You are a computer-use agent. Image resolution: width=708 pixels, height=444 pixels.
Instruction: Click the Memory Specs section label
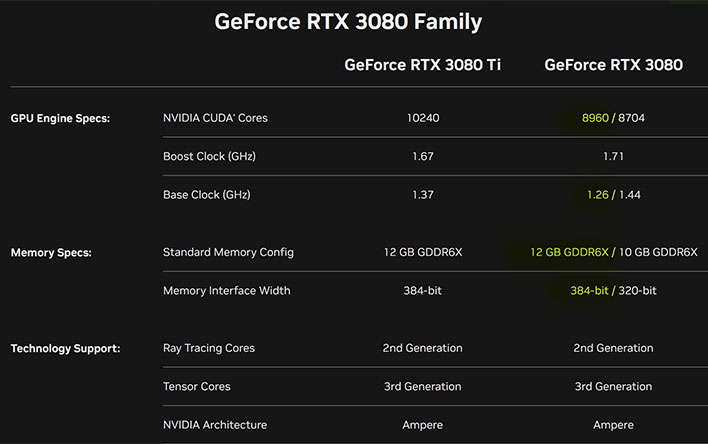coord(51,252)
